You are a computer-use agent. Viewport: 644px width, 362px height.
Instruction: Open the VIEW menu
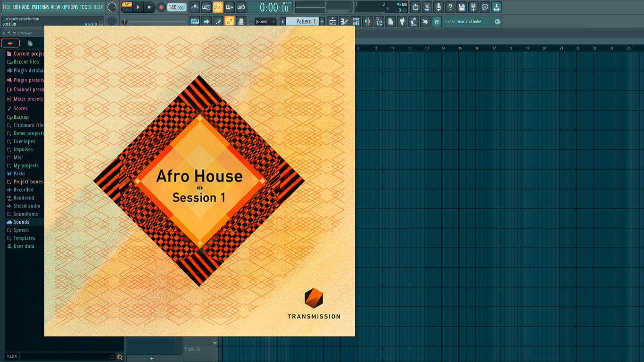[56, 7]
